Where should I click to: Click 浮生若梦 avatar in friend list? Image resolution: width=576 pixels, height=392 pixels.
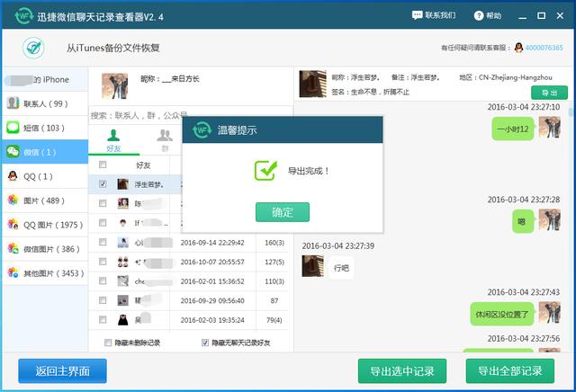pos(122,184)
